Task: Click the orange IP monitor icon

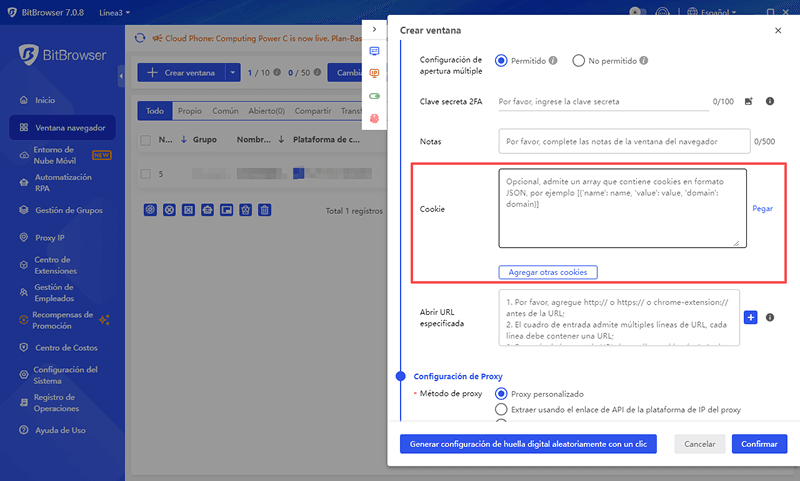Action: [x=374, y=73]
